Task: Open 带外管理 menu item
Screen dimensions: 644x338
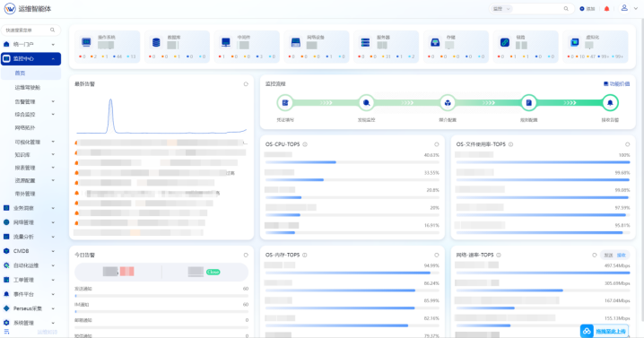Action: coord(25,194)
